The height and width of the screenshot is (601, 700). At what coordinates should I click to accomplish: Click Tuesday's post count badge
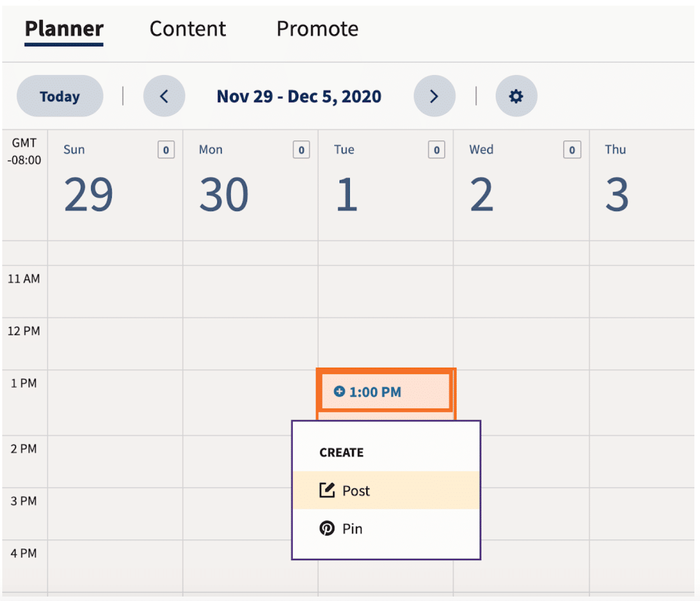pos(437,150)
